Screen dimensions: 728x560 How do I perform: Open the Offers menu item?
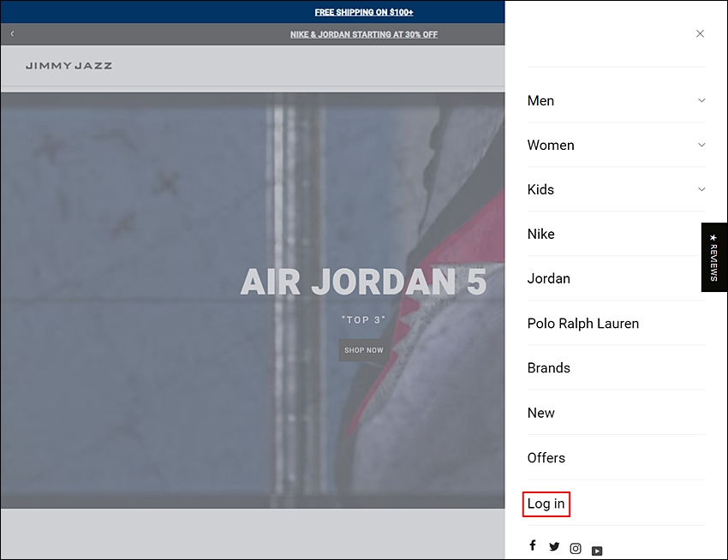pos(546,458)
